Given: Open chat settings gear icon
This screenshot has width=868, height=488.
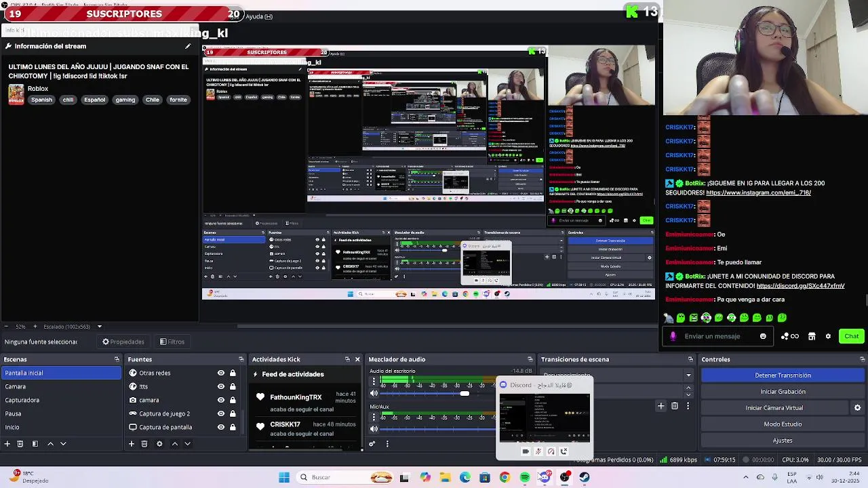Looking at the screenshot, I should tap(828, 336).
